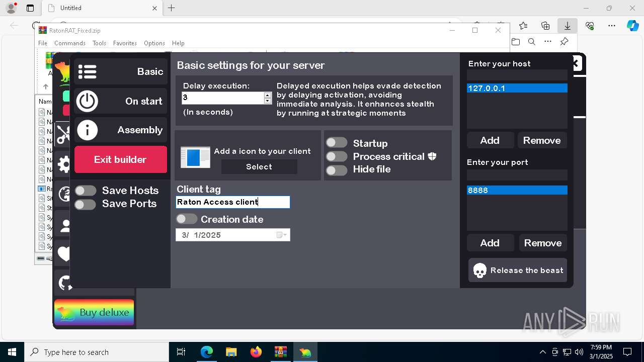Open more options in downloads panel

[x=548, y=42]
